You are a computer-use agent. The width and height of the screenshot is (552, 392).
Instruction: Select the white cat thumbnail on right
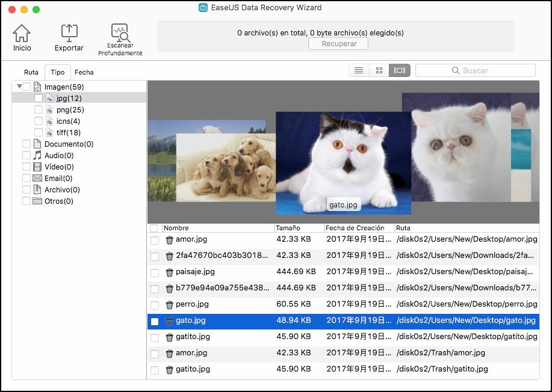coord(461,147)
